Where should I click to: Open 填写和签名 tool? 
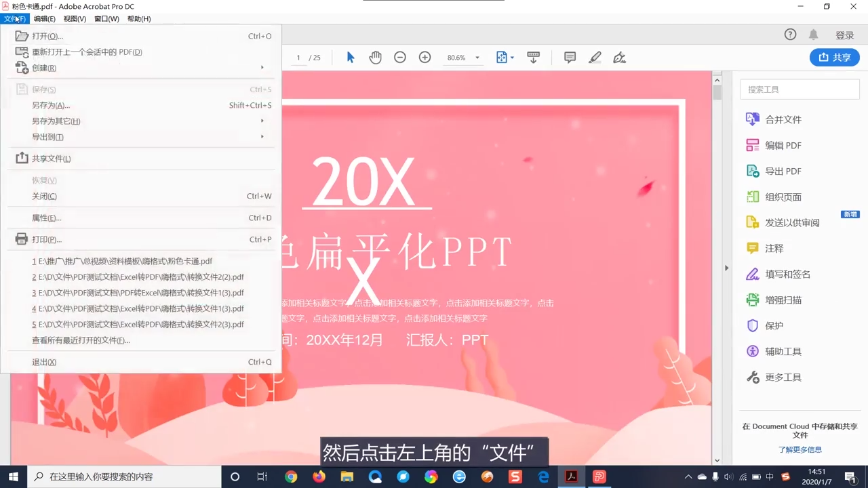point(778,274)
